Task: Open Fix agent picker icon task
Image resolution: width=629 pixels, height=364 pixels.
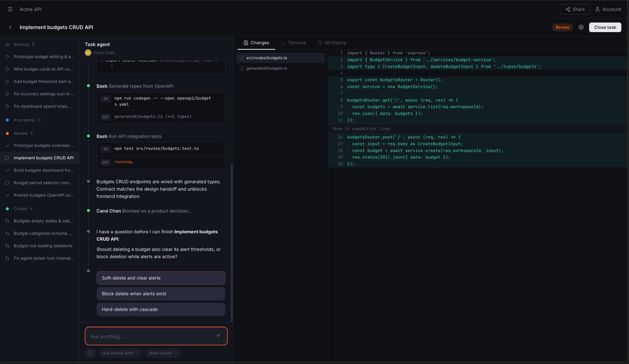Action: [40, 259]
